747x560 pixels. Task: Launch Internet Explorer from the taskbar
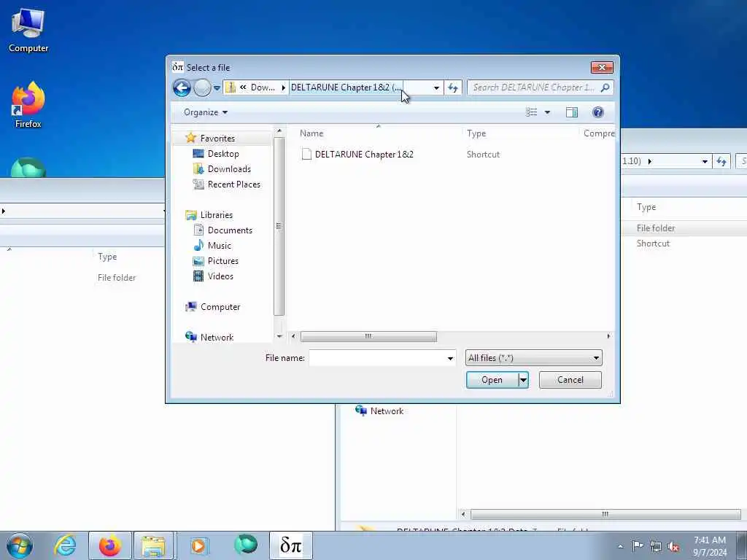point(65,545)
